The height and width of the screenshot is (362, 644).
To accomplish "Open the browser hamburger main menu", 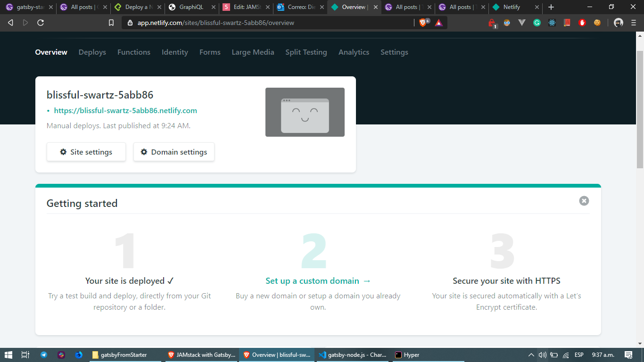I will pos(634,23).
